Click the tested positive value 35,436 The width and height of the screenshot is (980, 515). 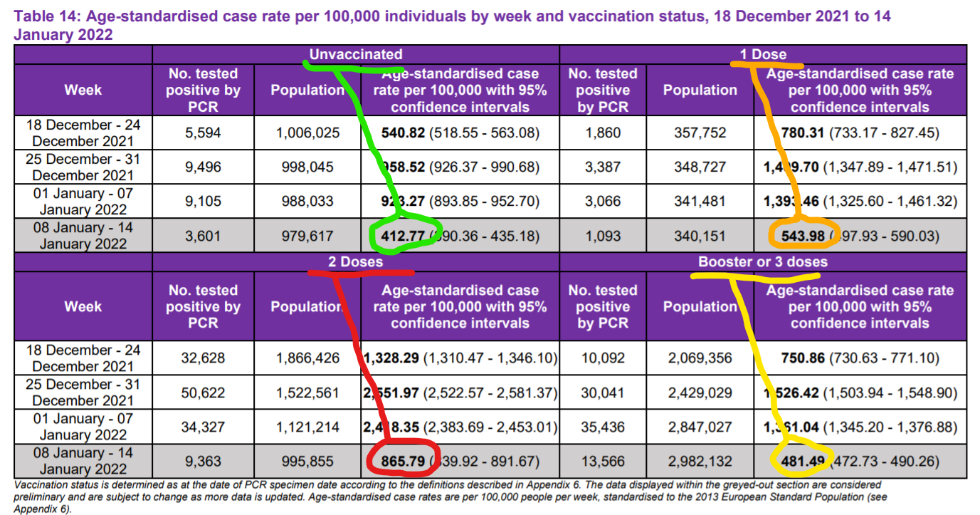tap(603, 427)
